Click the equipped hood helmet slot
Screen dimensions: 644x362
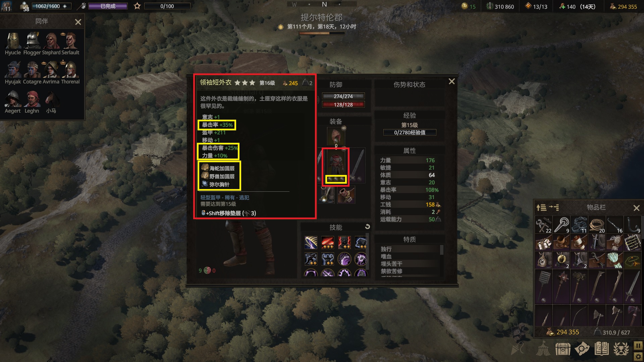tap(336, 136)
